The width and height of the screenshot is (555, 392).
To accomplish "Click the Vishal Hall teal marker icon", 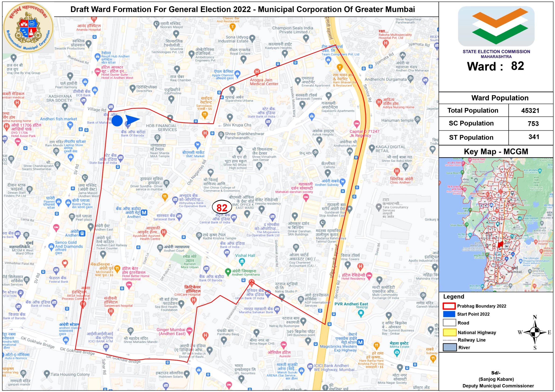I will tap(242, 261).
